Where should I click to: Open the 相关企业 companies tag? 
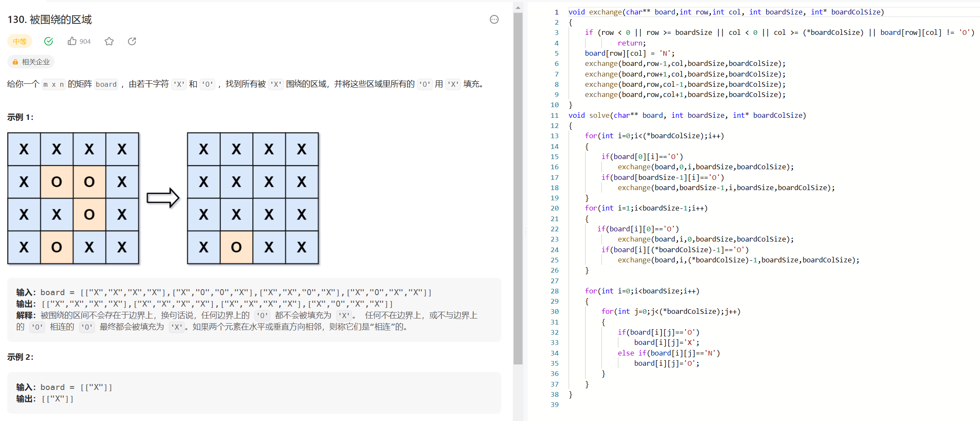[x=31, y=62]
